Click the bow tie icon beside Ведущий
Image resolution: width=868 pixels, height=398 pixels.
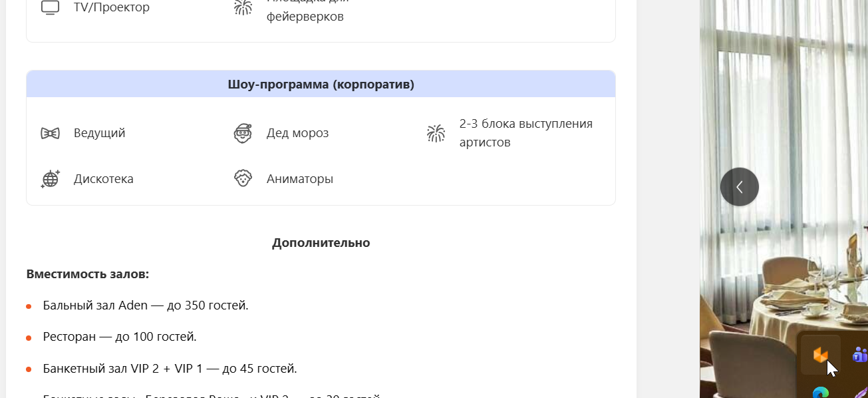click(x=50, y=133)
